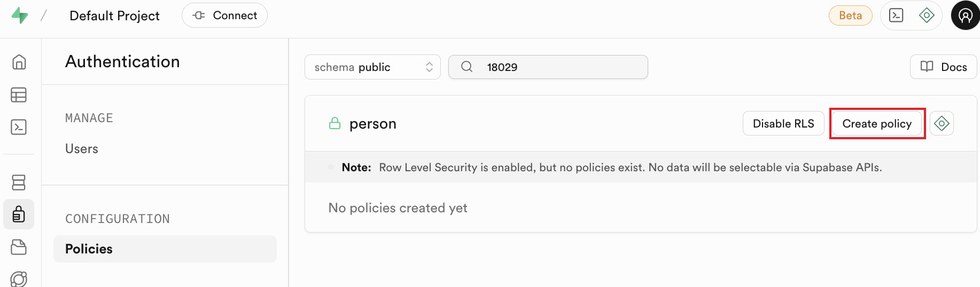The height and width of the screenshot is (287, 980).
Task: Open the Default Project selector
Action: pyautogui.click(x=114, y=16)
